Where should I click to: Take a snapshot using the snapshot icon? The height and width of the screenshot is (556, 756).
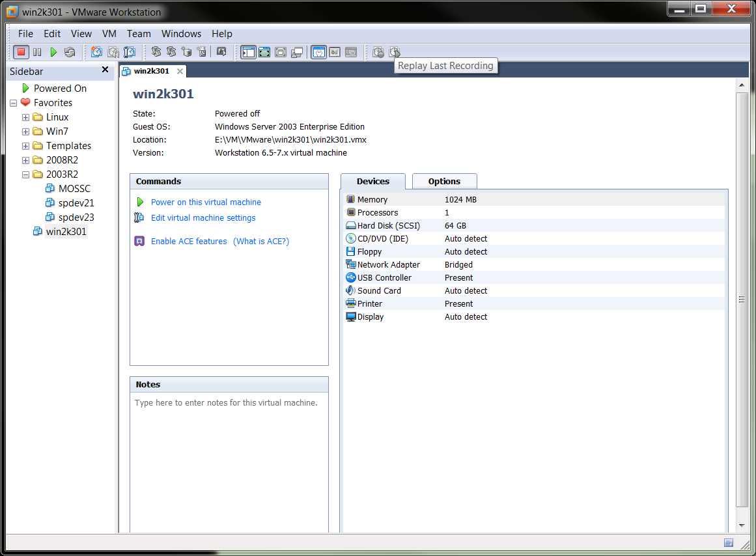click(96, 52)
